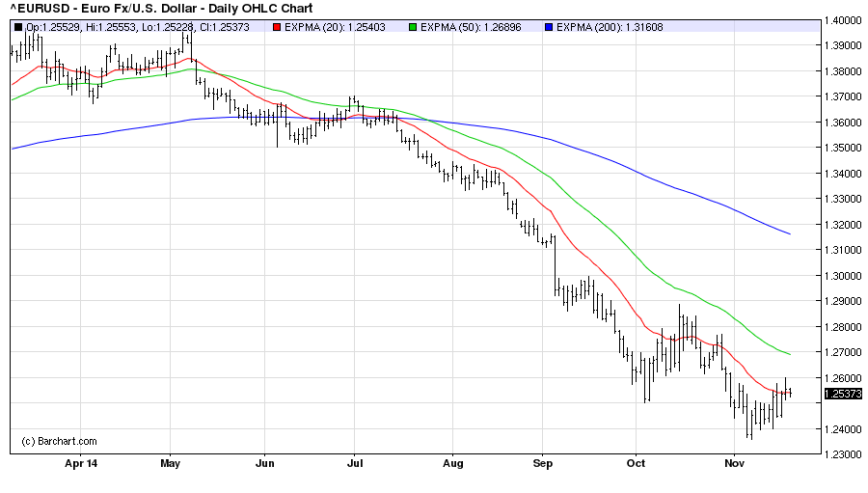The width and height of the screenshot is (868, 493).
Task: Click the highlighted 1.25373 current price tag
Action: tap(841, 394)
